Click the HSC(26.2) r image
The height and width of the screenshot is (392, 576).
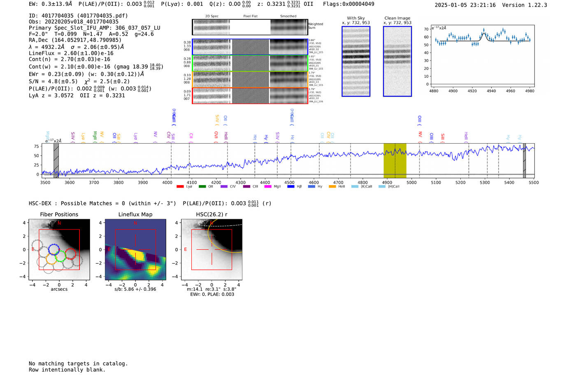212,250
